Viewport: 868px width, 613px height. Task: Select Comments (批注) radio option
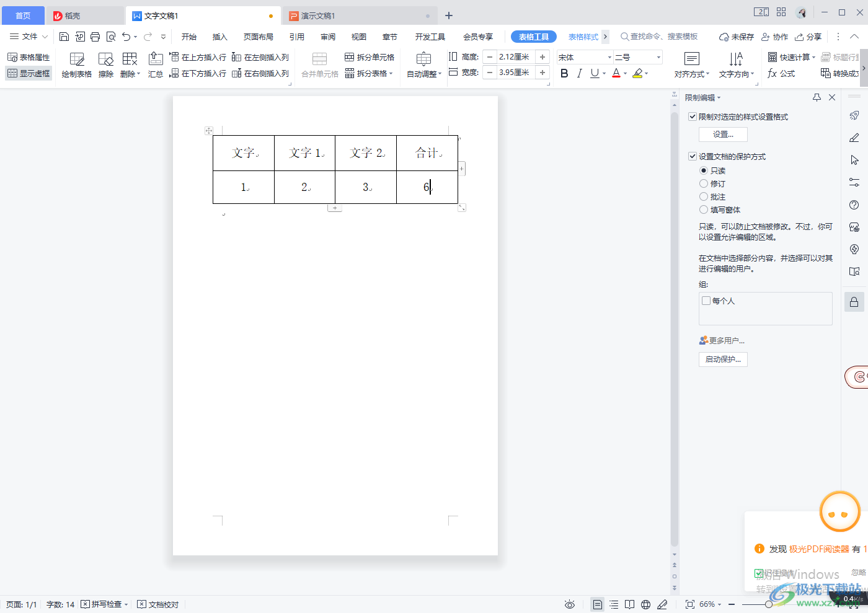point(704,196)
